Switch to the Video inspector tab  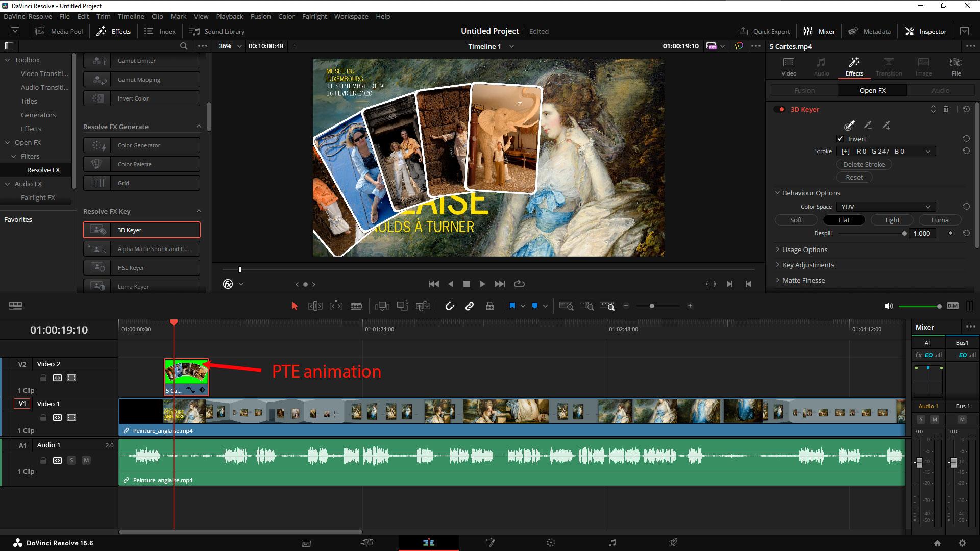click(x=789, y=66)
